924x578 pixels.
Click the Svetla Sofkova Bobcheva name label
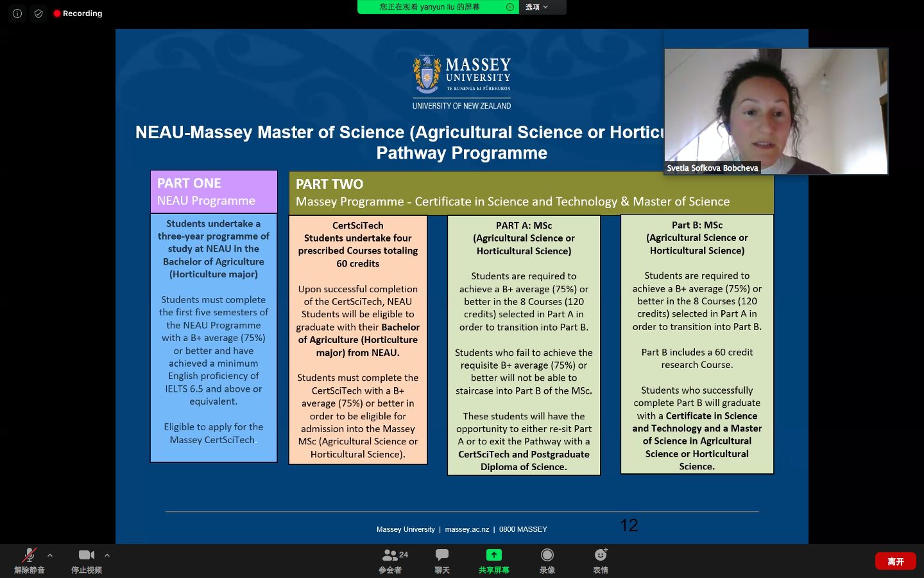[712, 168]
